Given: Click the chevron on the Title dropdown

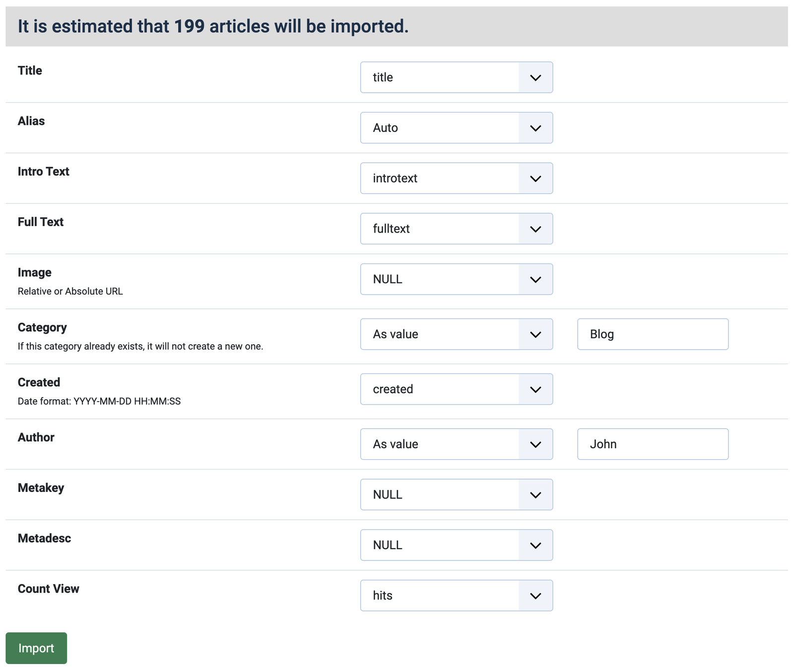Looking at the screenshot, I should (535, 77).
